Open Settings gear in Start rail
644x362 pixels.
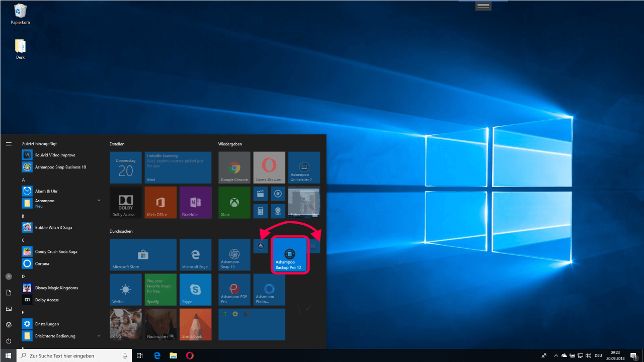click(x=9, y=325)
